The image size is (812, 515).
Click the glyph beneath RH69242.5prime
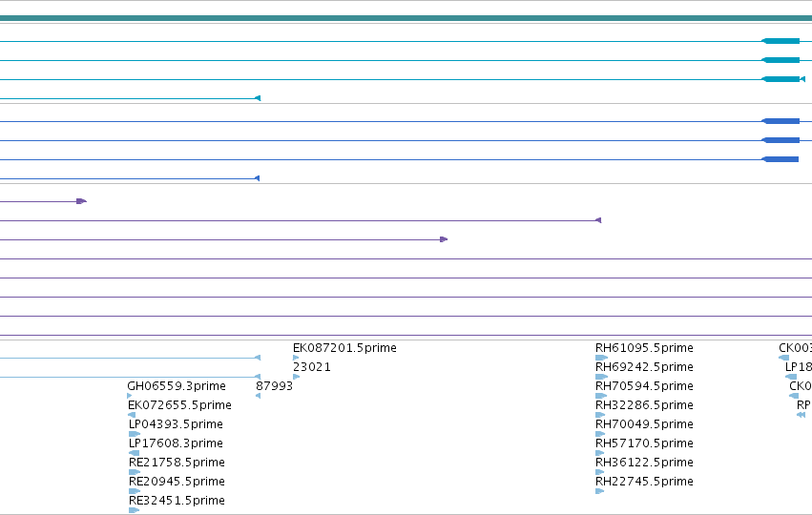[x=601, y=377]
